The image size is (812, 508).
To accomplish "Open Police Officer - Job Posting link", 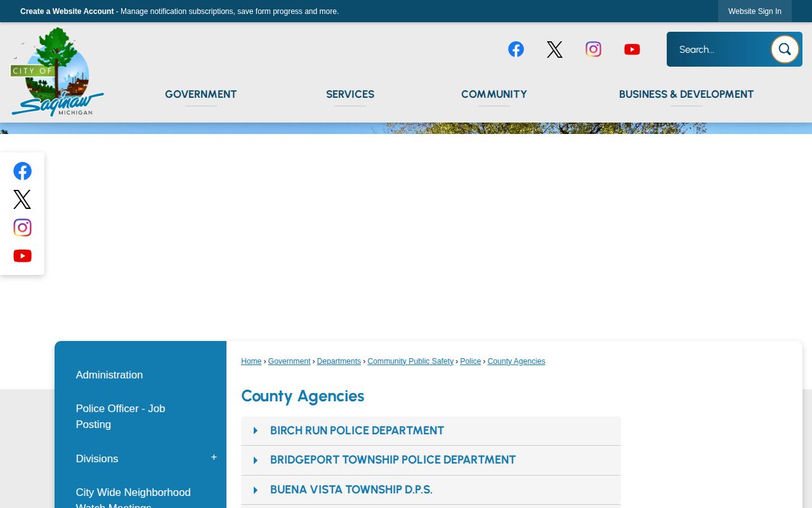I will pos(121,417).
